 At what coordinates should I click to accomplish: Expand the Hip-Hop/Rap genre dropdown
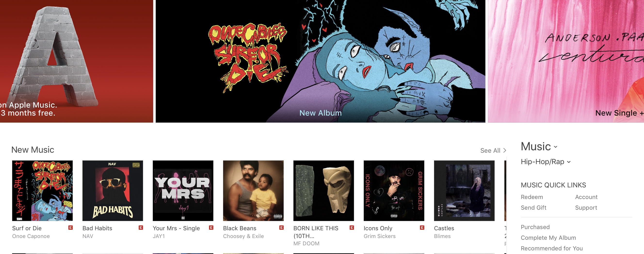[546, 162]
